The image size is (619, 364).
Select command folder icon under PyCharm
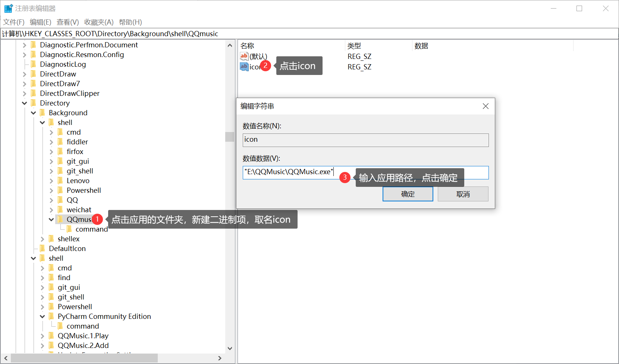[60, 326]
